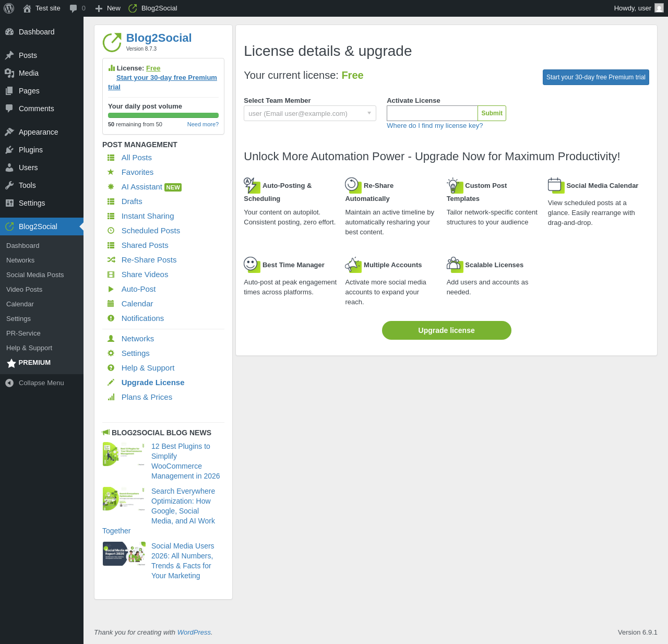Click the Pages icon in sidebar

(9, 91)
